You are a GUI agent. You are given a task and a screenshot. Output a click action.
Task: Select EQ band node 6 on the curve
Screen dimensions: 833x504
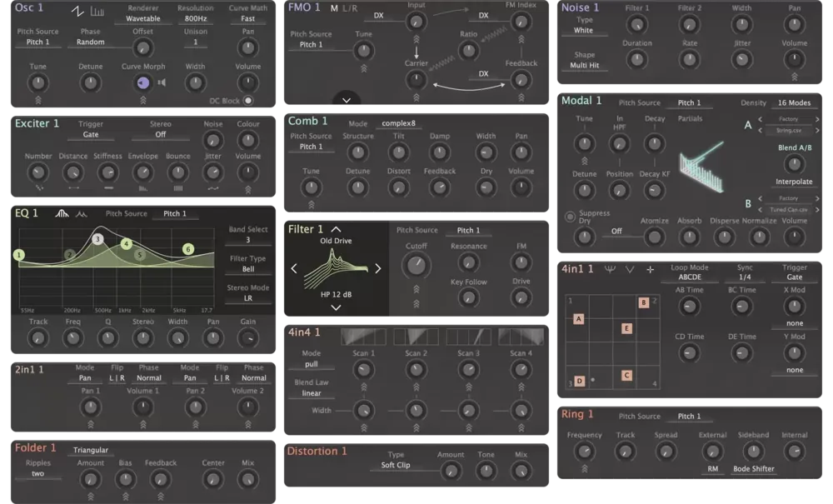187,248
